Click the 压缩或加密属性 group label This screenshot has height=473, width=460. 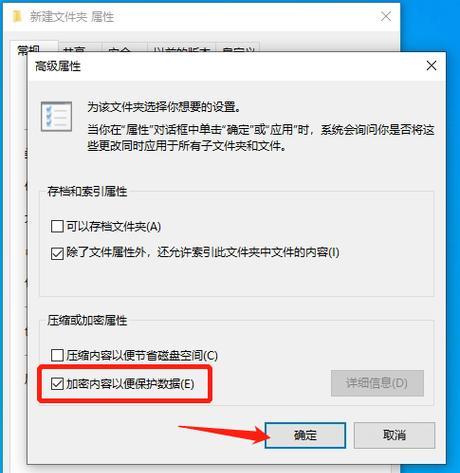tap(87, 320)
